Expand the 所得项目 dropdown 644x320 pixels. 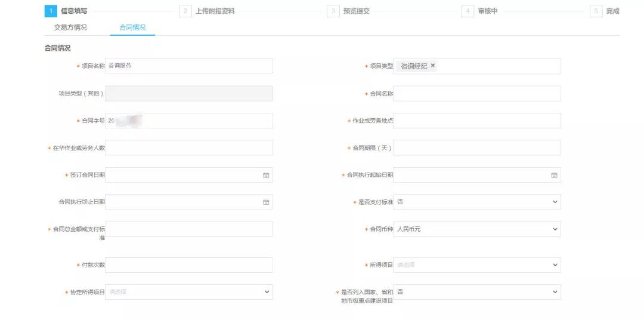coord(477,265)
